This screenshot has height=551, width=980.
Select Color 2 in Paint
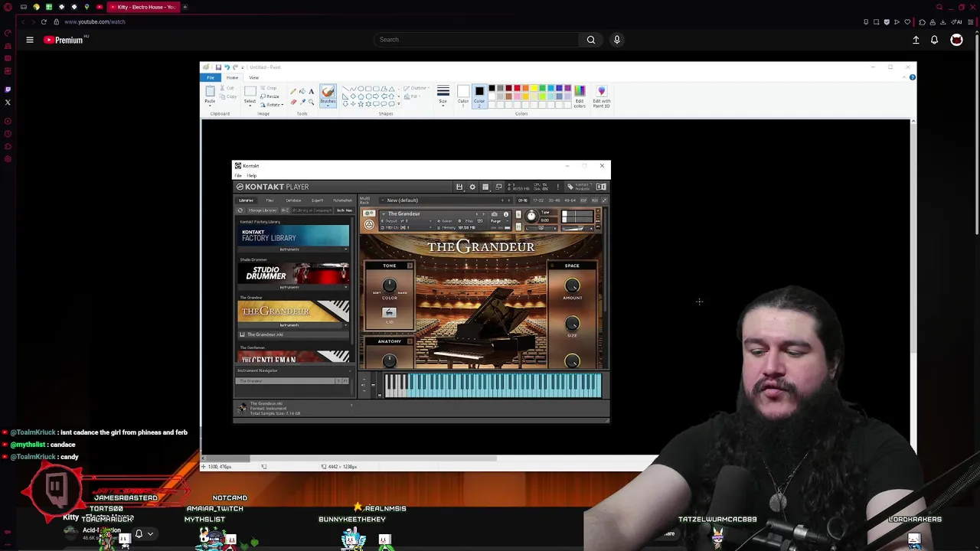pos(479,95)
